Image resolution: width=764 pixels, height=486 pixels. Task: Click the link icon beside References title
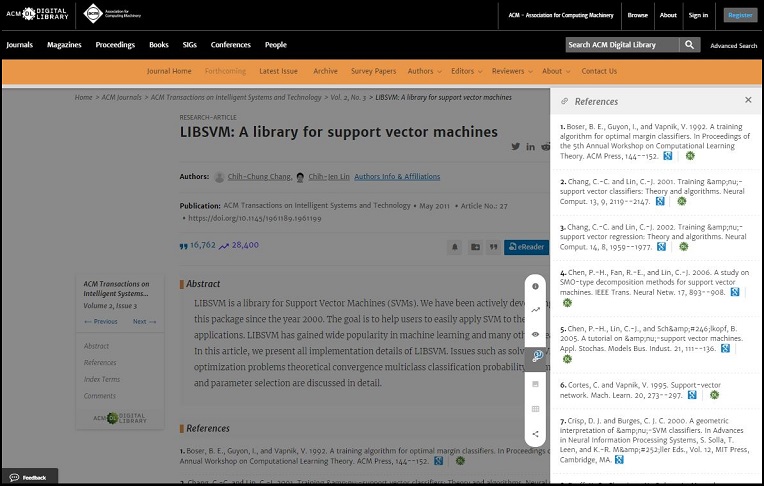click(564, 101)
